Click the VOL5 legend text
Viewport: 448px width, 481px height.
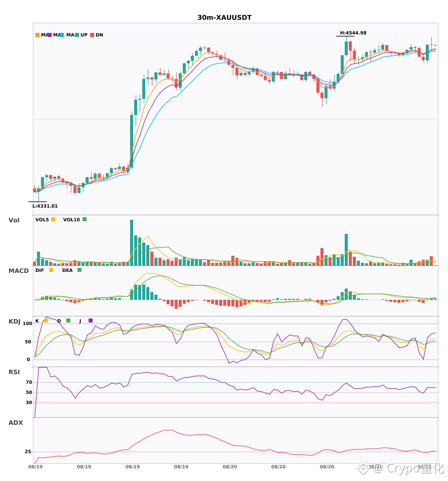click(42, 220)
